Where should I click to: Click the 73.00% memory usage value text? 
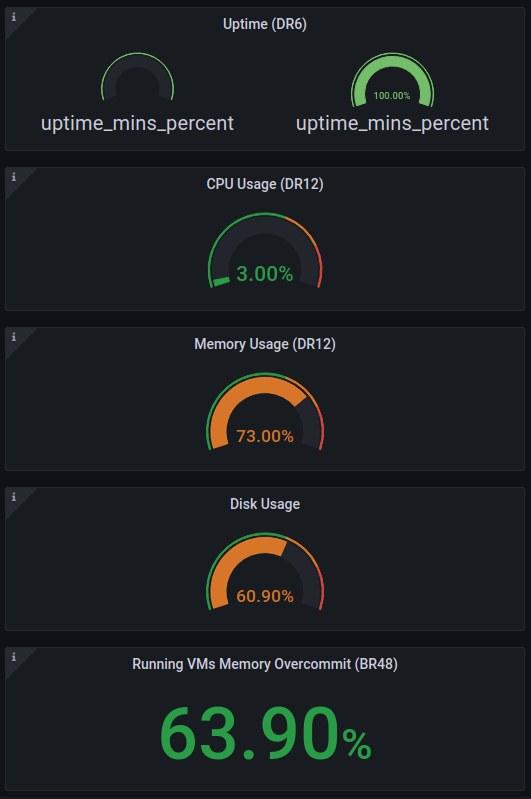(x=265, y=436)
